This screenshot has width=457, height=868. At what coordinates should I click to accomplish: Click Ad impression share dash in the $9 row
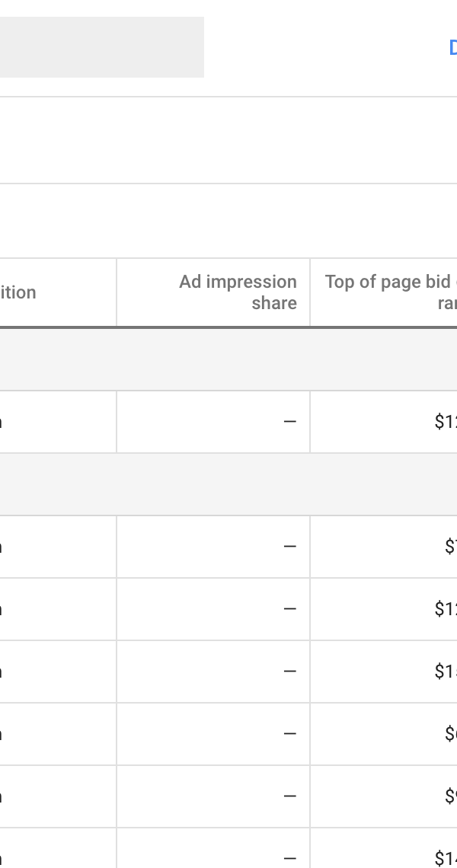point(289,796)
